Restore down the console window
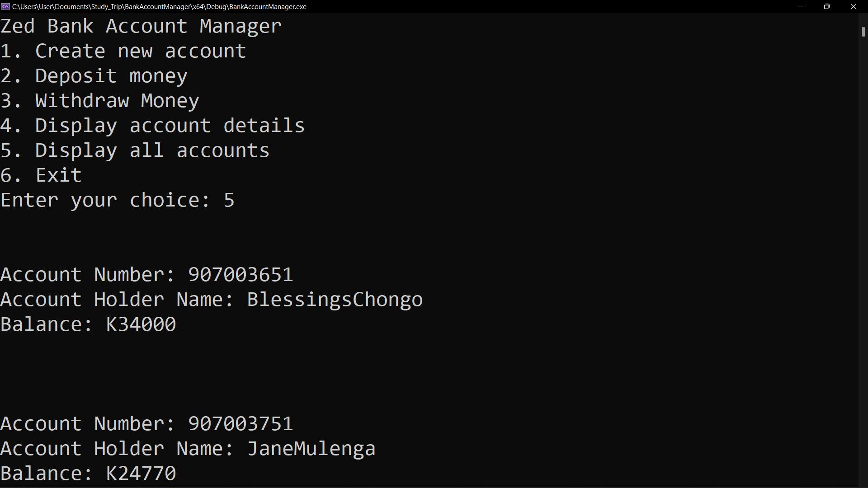 pyautogui.click(x=827, y=6)
